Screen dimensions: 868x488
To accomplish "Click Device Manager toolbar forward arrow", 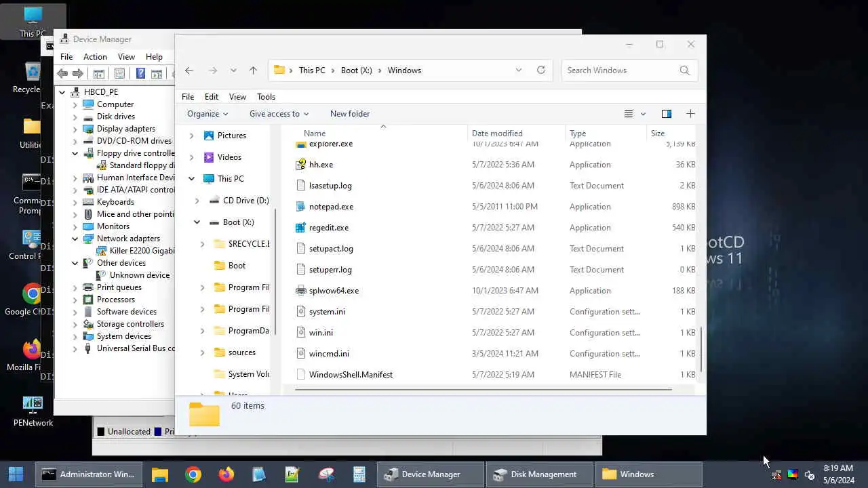I will [78, 74].
